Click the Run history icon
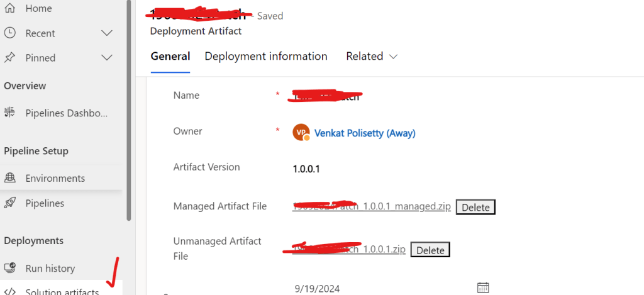 (x=10, y=269)
